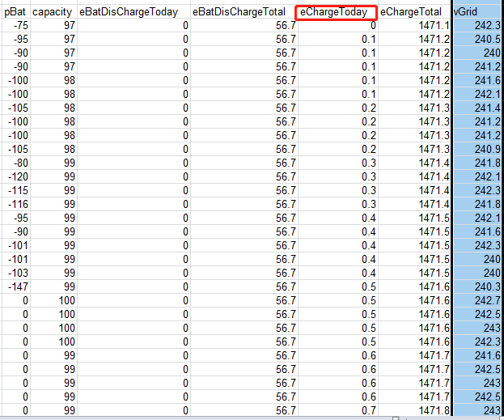Click the vGrid column header
This screenshot has height=420, width=504.
pos(477,12)
